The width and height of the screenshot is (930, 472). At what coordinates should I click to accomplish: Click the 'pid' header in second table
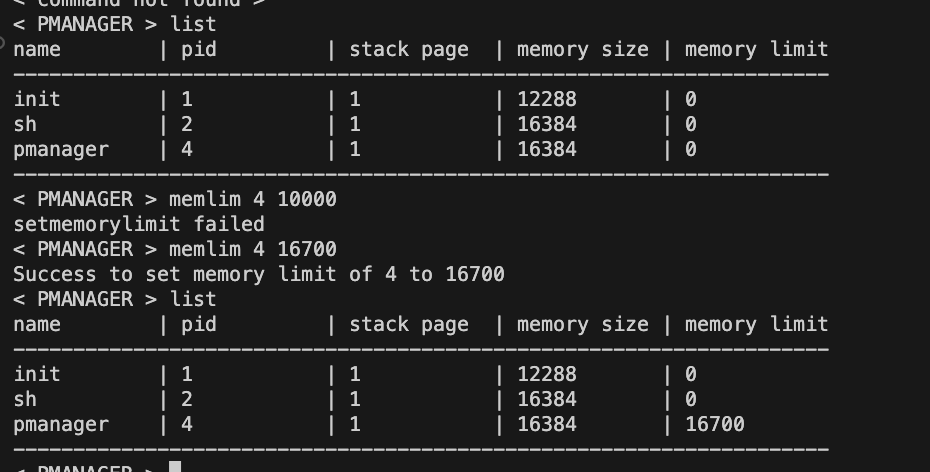pyautogui.click(x=199, y=326)
